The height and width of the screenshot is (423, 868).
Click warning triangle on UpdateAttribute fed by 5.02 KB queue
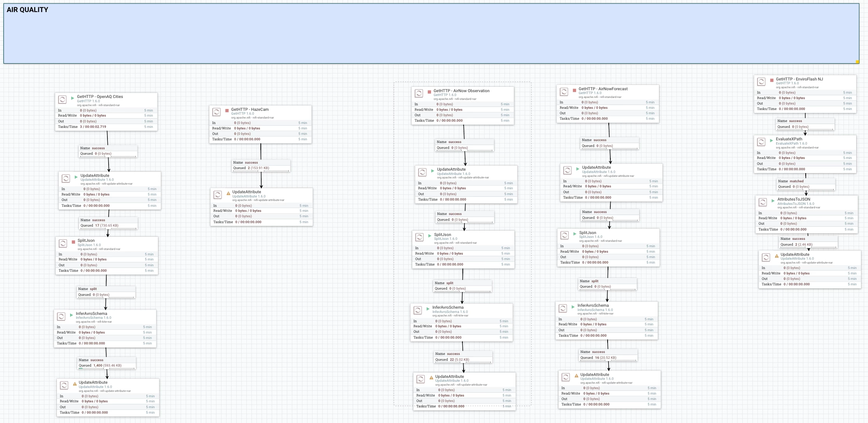click(x=431, y=378)
